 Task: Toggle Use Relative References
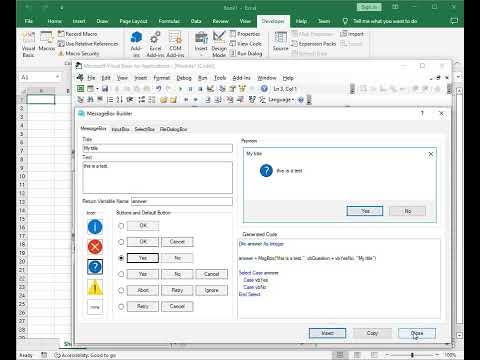pyautogui.click(x=88, y=44)
